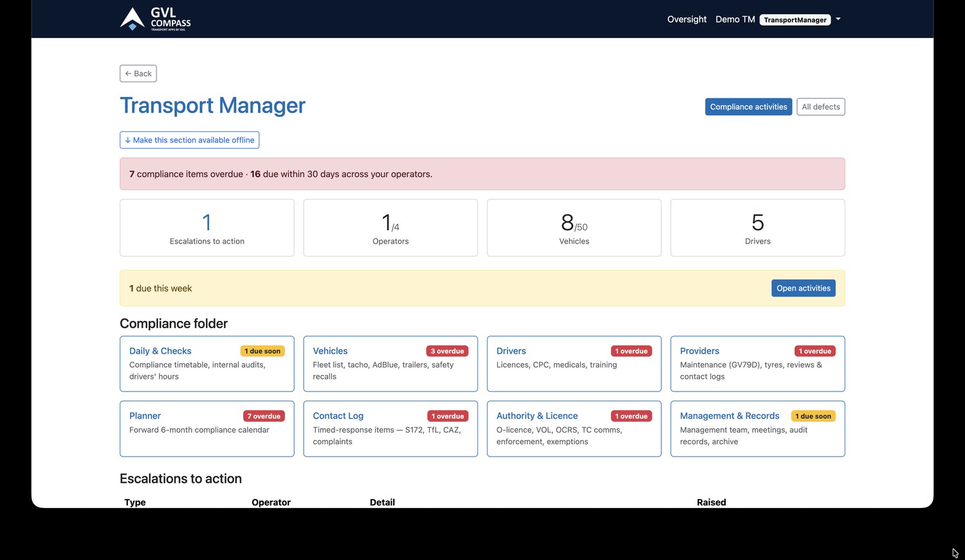Click the 7 overdue badge on Planner
Image resolution: width=965 pixels, height=560 pixels.
264,416
